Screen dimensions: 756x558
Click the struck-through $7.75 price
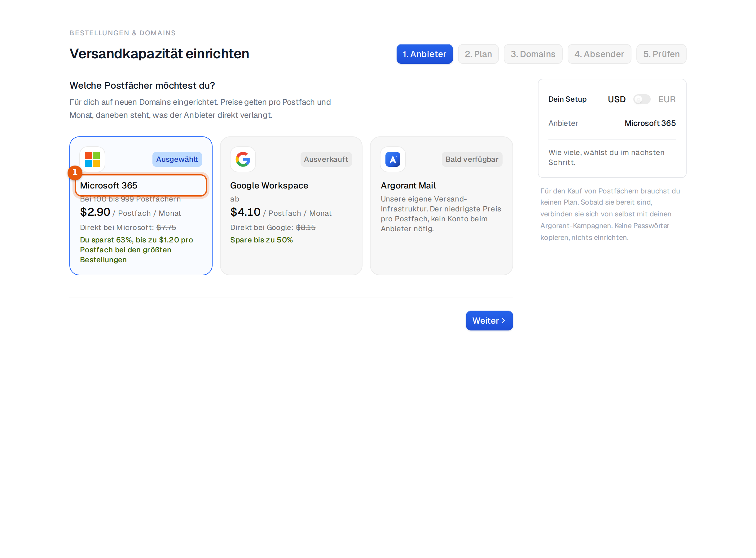[166, 228]
